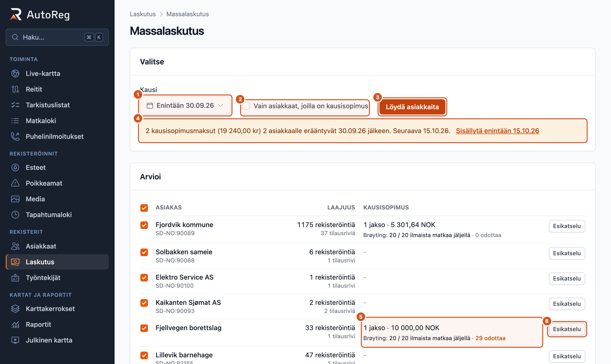Click Esikatselu for Solbakken sameie
The image size is (611, 364).
[567, 253]
